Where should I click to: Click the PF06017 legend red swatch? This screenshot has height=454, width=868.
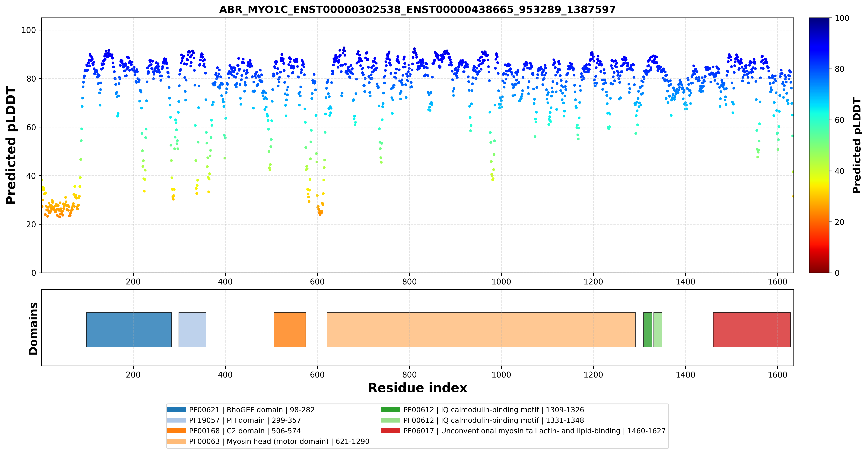point(391,431)
